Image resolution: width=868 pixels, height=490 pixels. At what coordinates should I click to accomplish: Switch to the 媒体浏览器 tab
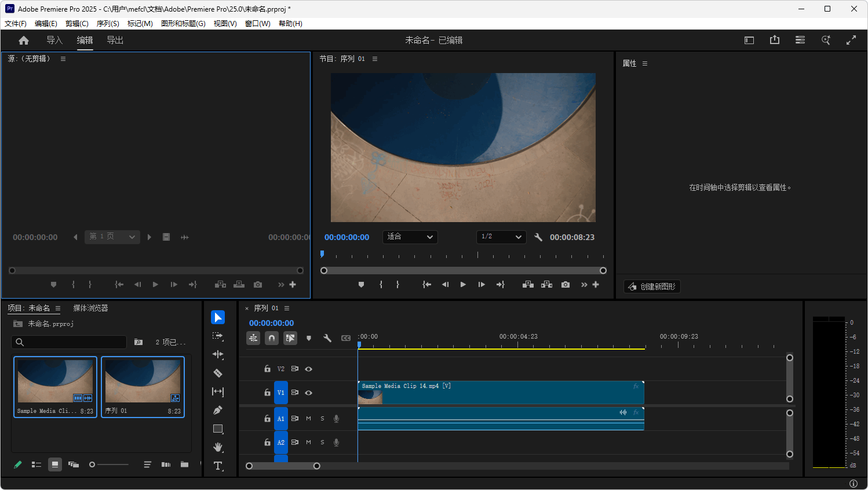point(90,308)
